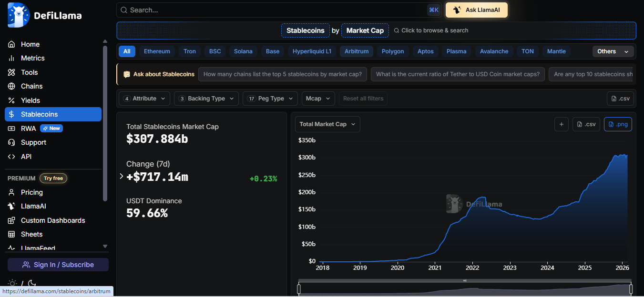Click the left handle of chart range slider
Screen dimensions: 644x297
point(299,289)
